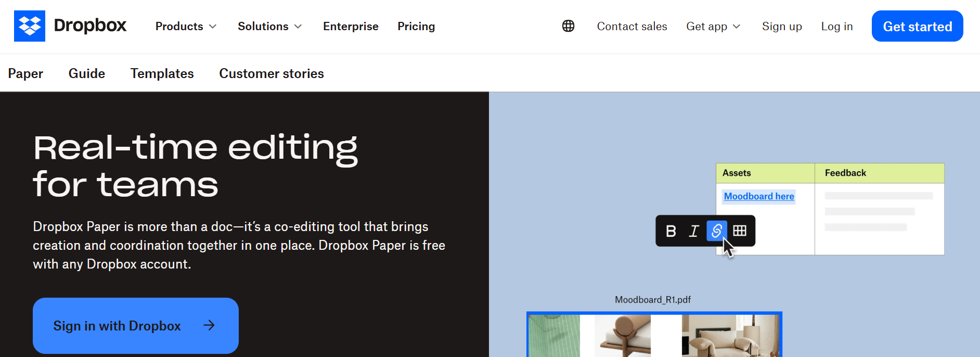This screenshot has width=980, height=357.
Task: Expand the Solutions dropdown menu
Action: (269, 27)
